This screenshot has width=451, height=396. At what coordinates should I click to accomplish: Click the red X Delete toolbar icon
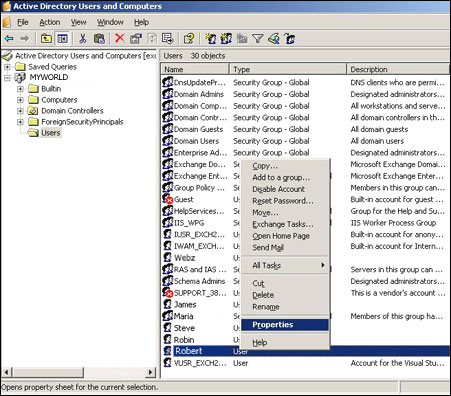[x=119, y=38]
